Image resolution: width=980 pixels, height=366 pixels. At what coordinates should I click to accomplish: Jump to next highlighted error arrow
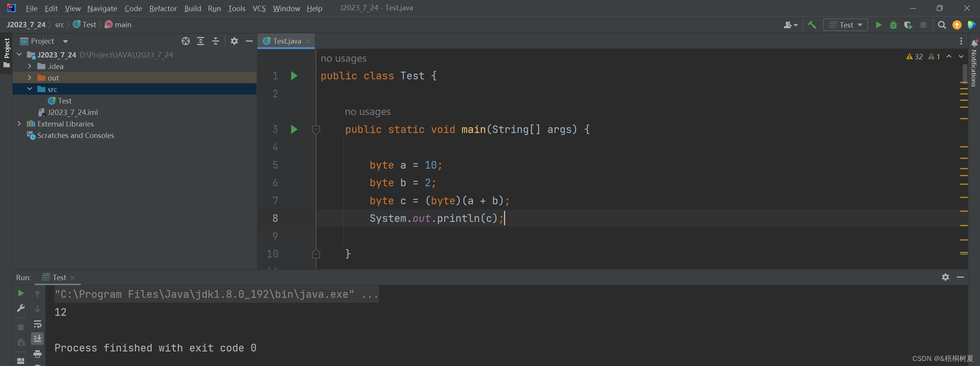tap(961, 56)
